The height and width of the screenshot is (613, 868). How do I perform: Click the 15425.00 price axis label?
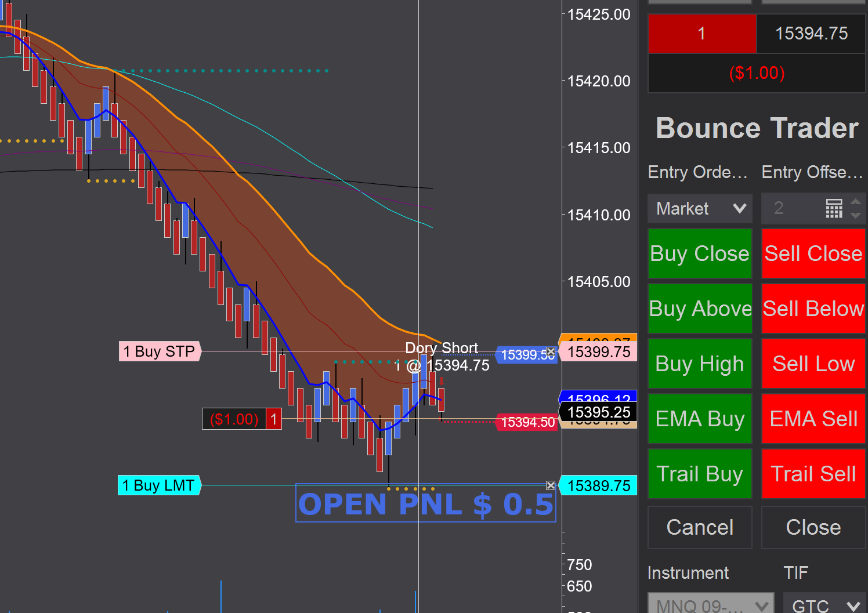(599, 14)
